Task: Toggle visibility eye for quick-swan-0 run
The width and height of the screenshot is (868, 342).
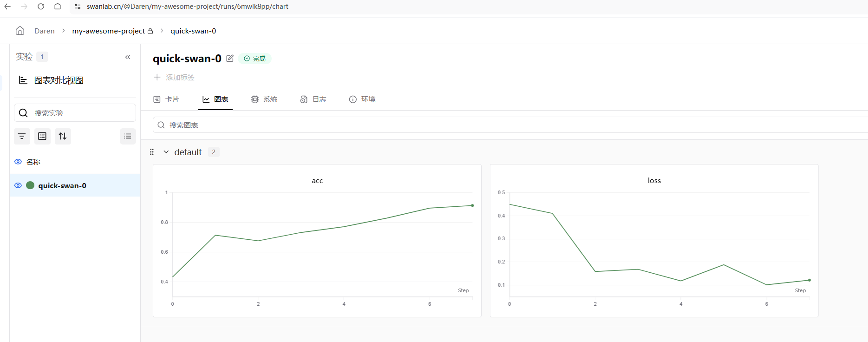Action: pos(18,185)
